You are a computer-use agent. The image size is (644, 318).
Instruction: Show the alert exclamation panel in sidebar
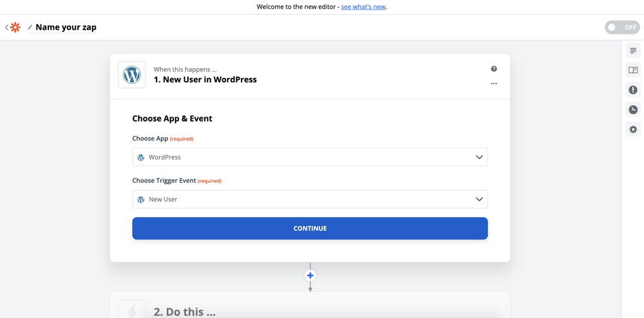coord(633,90)
